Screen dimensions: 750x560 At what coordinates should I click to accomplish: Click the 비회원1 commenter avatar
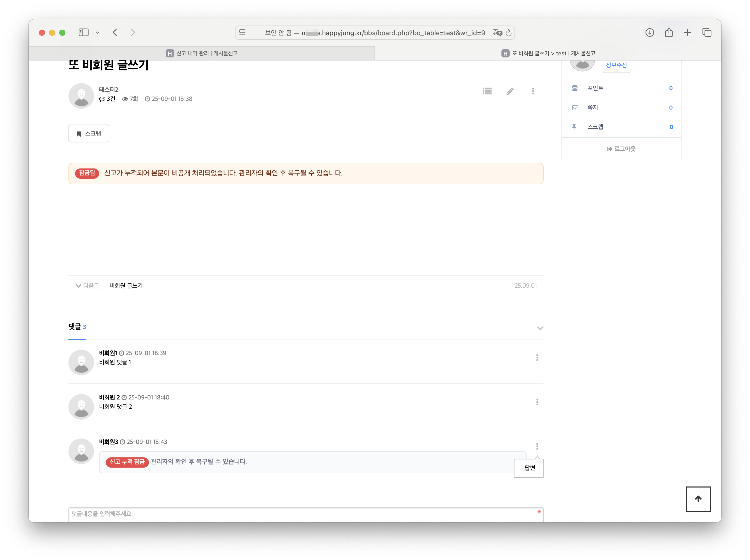pos(81,362)
